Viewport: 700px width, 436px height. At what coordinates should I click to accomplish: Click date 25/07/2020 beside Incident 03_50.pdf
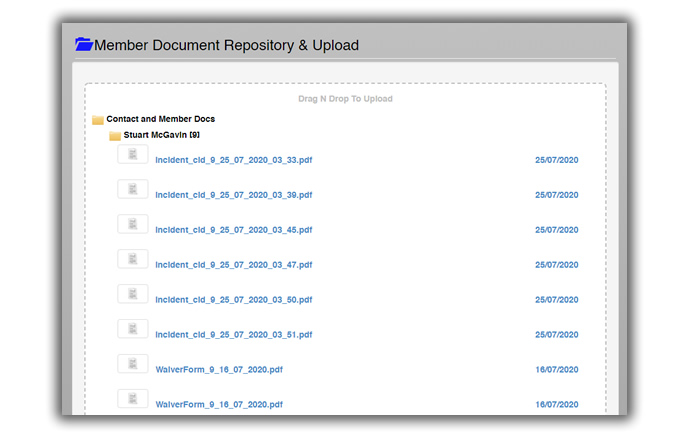[x=556, y=299]
